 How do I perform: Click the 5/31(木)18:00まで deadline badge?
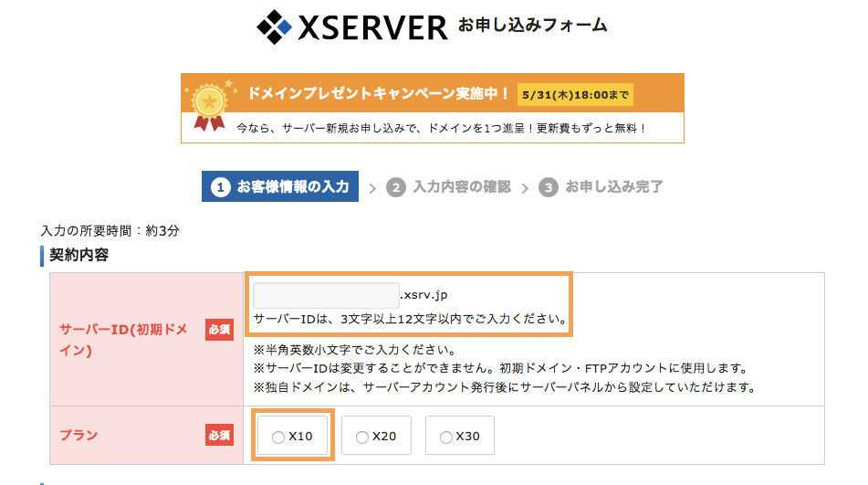pyautogui.click(x=575, y=95)
